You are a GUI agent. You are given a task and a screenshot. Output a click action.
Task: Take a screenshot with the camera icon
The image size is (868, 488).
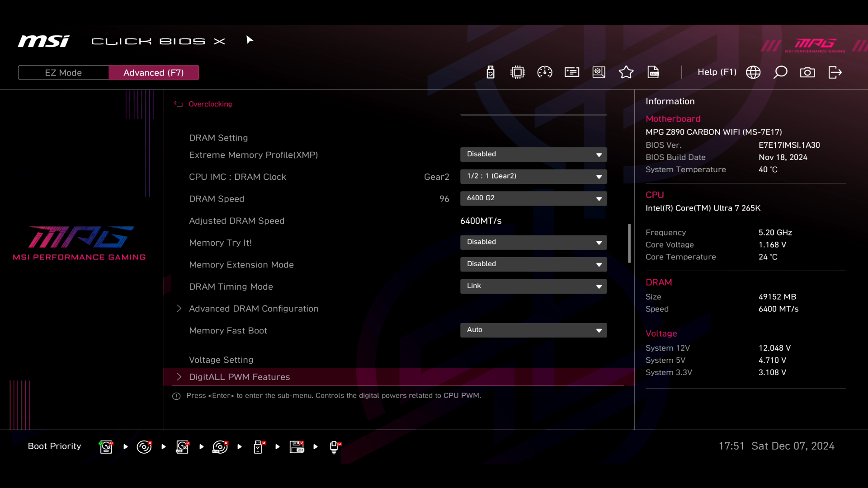(807, 72)
